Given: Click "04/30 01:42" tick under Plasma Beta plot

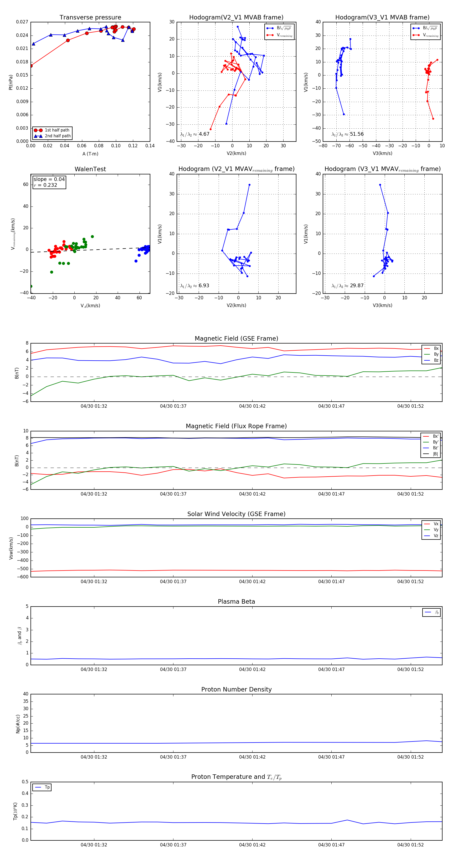Looking at the screenshot, I should pyautogui.click(x=252, y=669).
